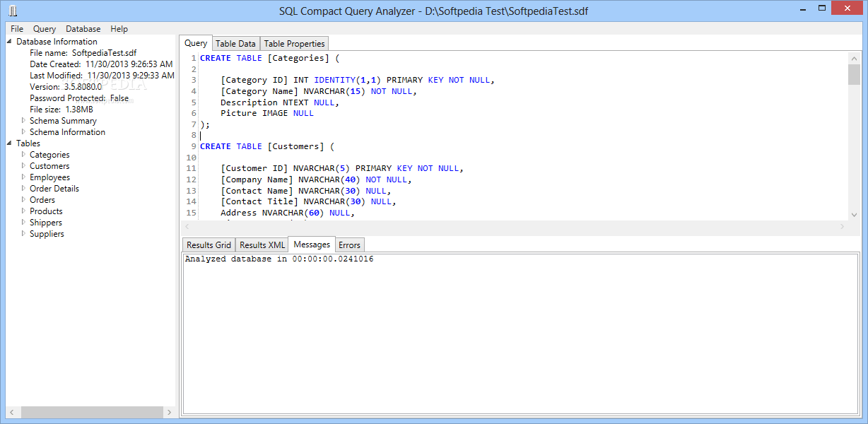Switch to the Table Data tab

pos(236,44)
